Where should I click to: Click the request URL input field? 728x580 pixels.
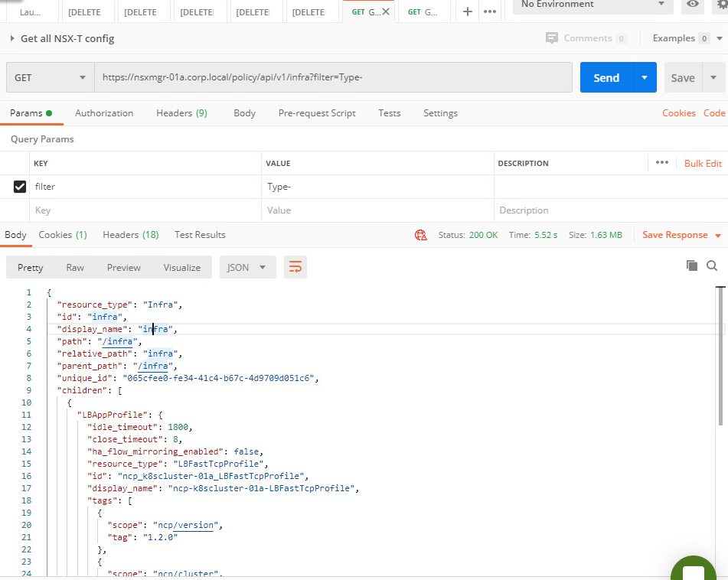pyautogui.click(x=333, y=78)
